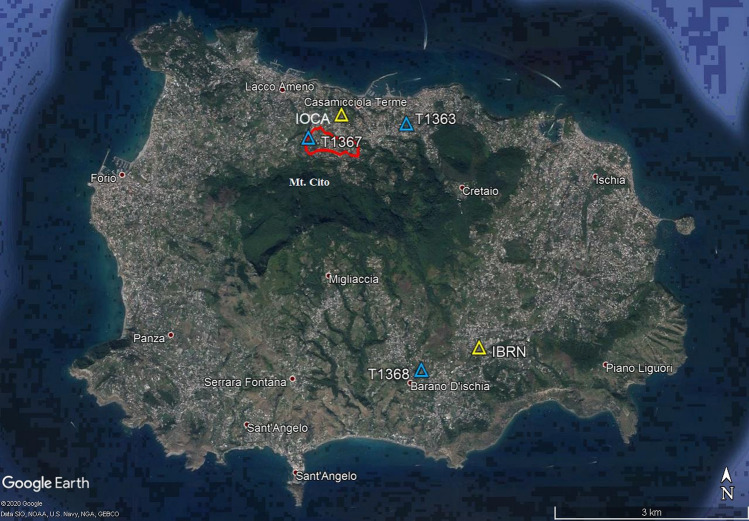Click the Serrara Fontana placemark dot
Screen dimensions: 749x521
(292, 378)
